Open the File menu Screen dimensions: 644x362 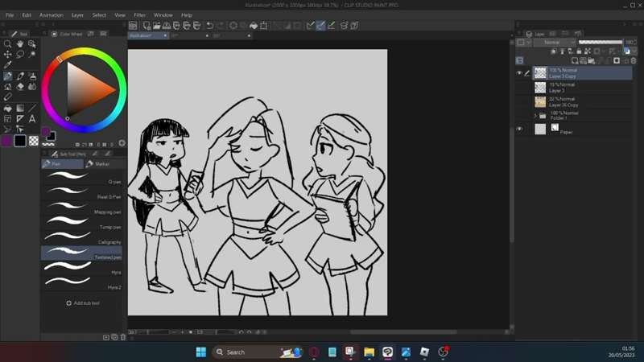(x=10, y=15)
